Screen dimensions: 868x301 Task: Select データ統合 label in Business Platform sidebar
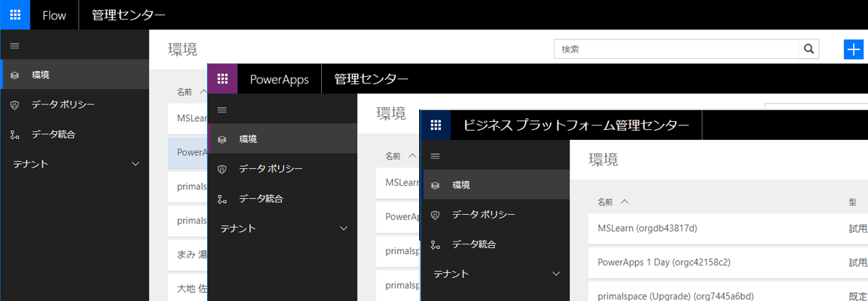tap(474, 244)
